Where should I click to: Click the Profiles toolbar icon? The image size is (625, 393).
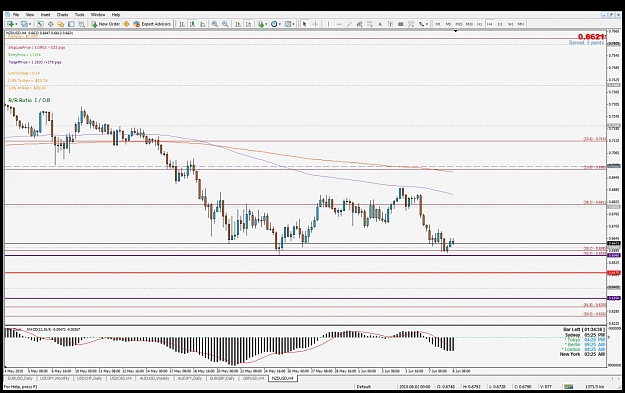tap(24, 24)
